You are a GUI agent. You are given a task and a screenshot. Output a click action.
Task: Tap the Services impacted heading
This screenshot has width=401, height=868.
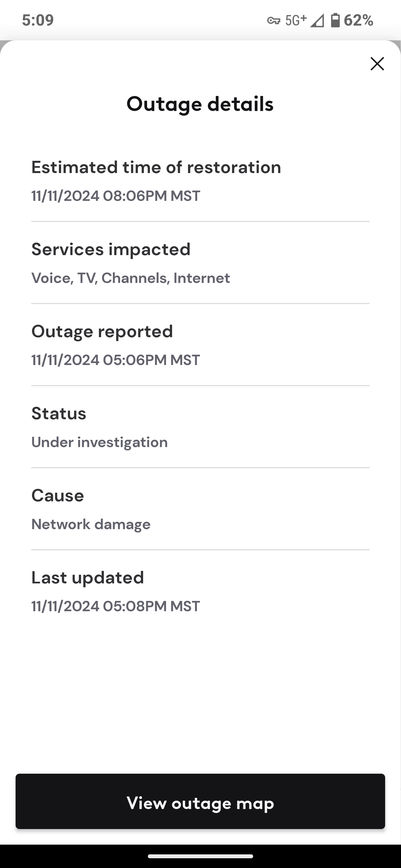coord(111,249)
